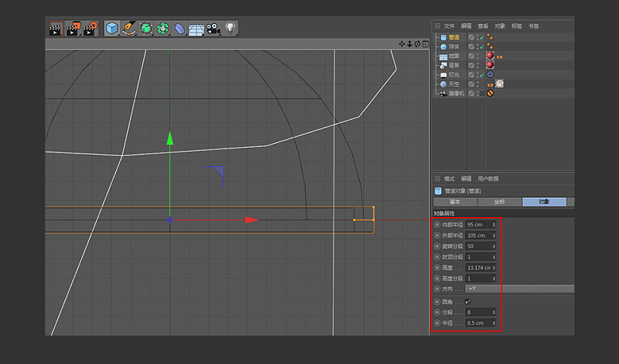Click the stepper arrows for 内部半径

tap(494, 225)
